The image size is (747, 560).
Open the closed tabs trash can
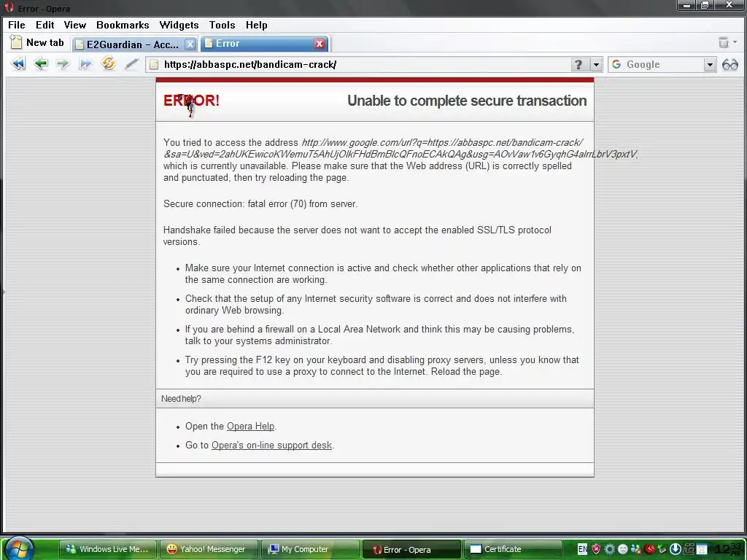724,42
